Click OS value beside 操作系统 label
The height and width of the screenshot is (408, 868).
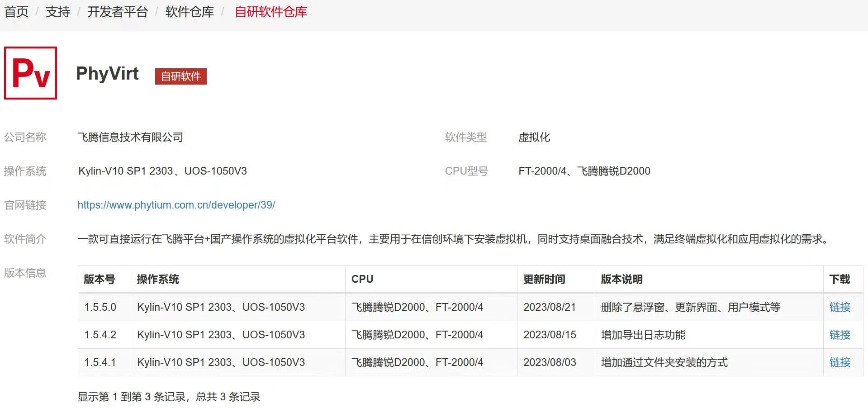162,171
